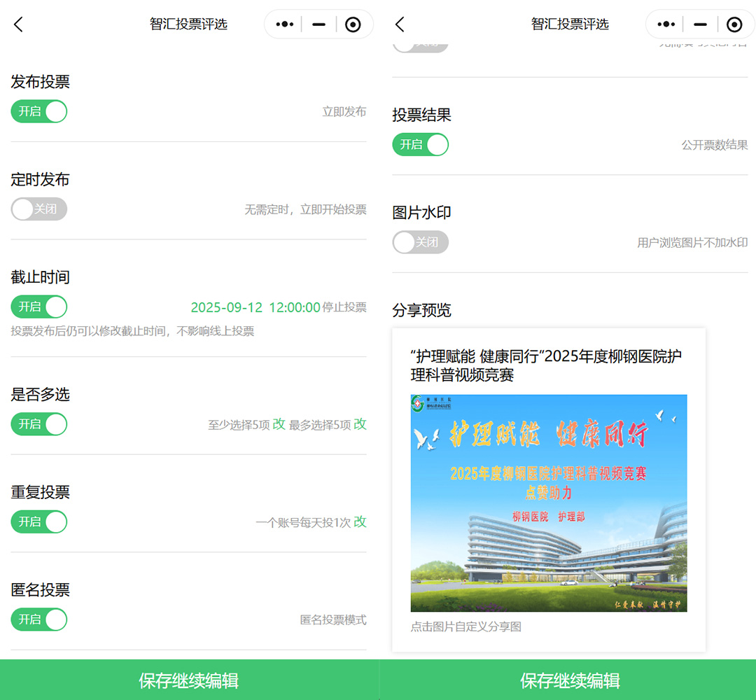756x700 pixels.
Task: Click the share preview image to customize
Action: [x=548, y=503]
